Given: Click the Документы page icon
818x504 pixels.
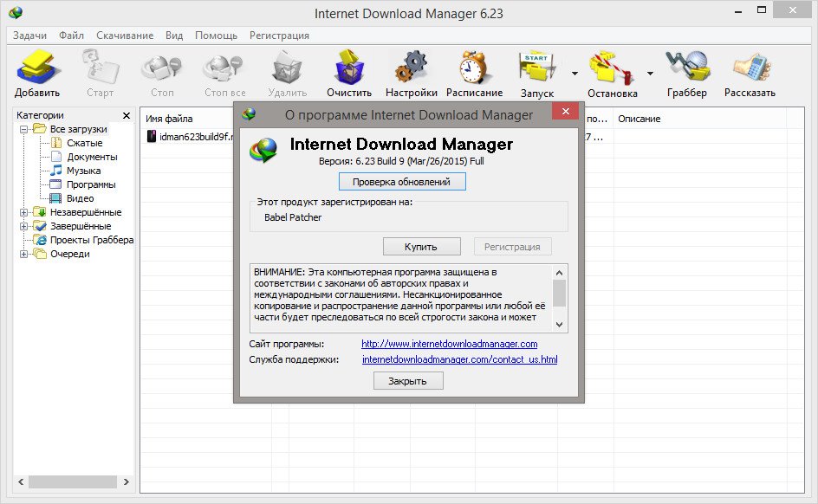Looking at the screenshot, I should pyautogui.click(x=55, y=157).
